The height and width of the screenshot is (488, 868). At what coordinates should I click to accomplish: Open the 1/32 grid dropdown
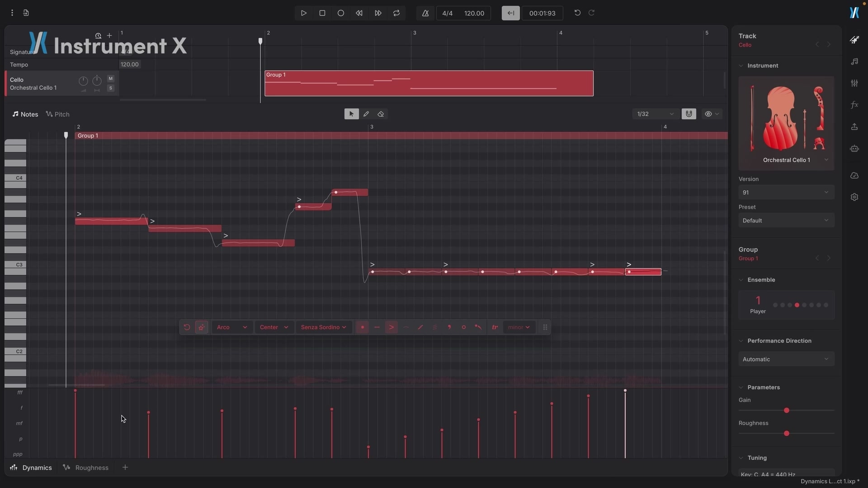coord(655,114)
